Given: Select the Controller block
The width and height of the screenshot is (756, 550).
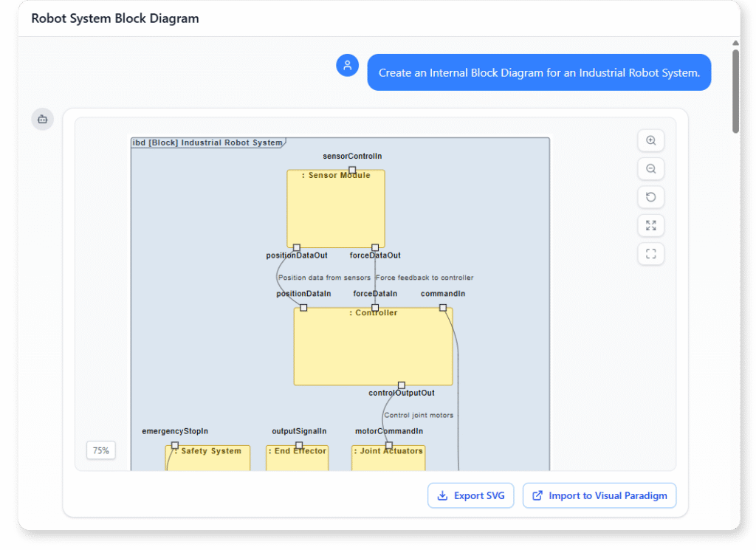Looking at the screenshot, I should [373, 347].
